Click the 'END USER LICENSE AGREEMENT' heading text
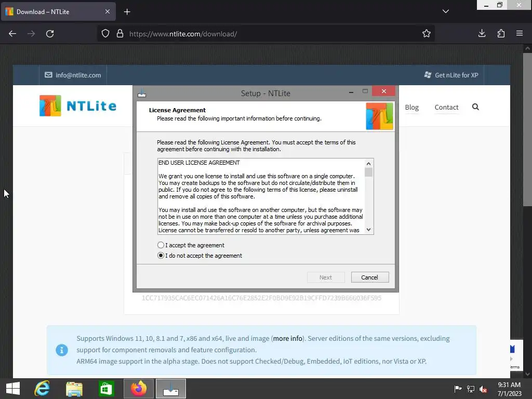 point(199,163)
